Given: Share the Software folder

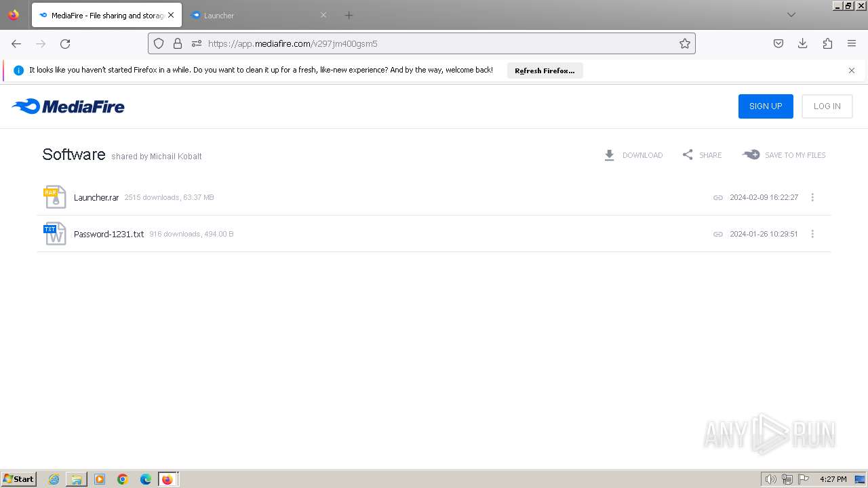Looking at the screenshot, I should (702, 155).
